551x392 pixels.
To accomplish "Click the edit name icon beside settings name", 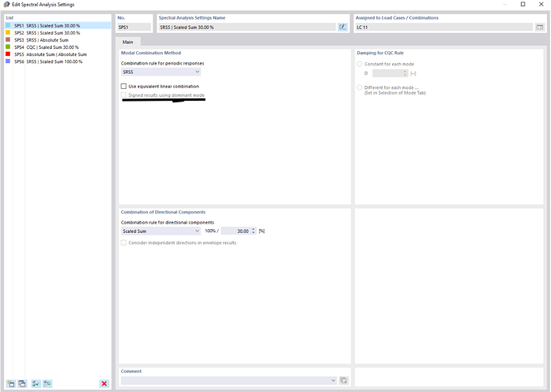I will pos(342,27).
